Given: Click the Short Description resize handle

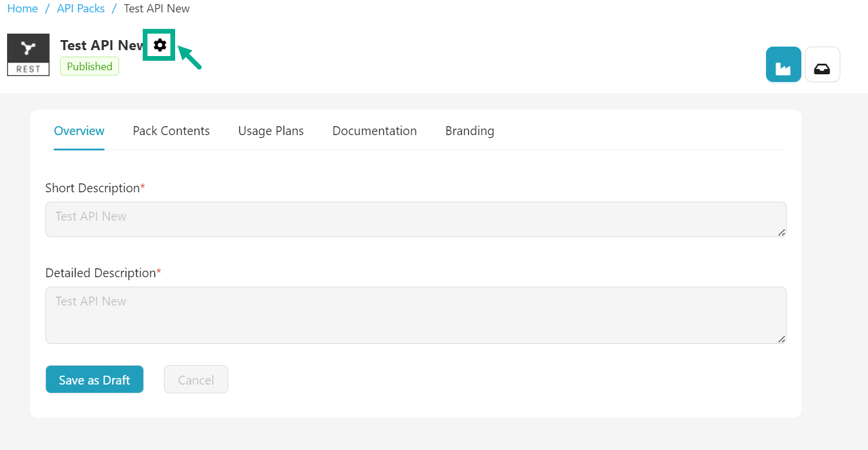Looking at the screenshot, I should pos(781,232).
